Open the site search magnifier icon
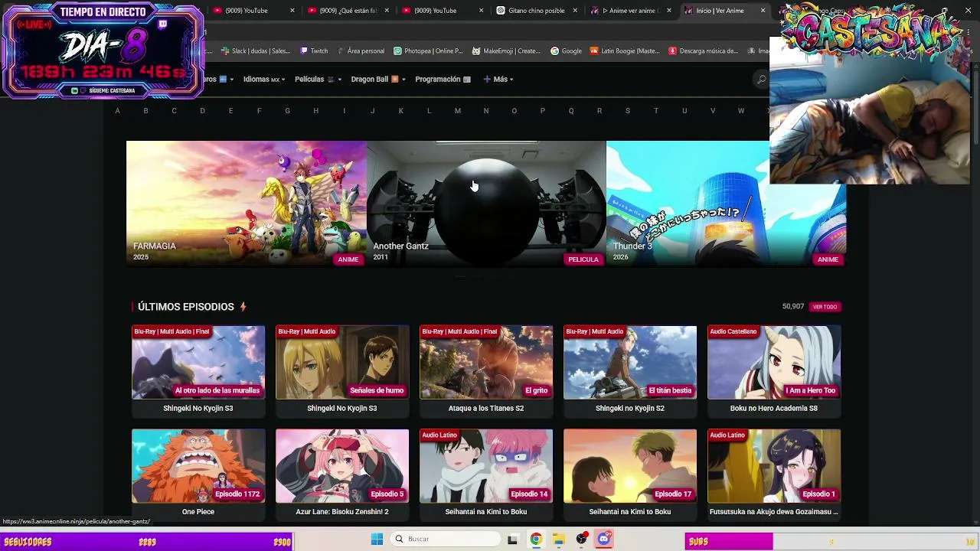The width and height of the screenshot is (980, 551). [761, 80]
